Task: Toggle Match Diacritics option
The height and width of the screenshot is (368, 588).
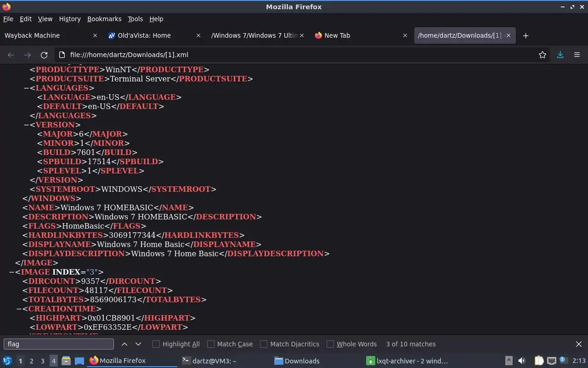Action: coord(264,344)
